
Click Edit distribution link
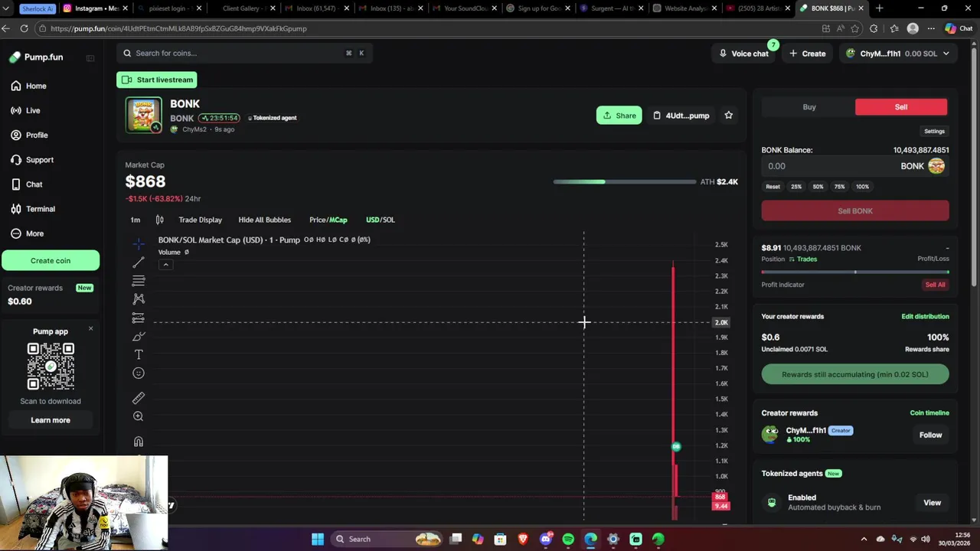click(x=925, y=316)
